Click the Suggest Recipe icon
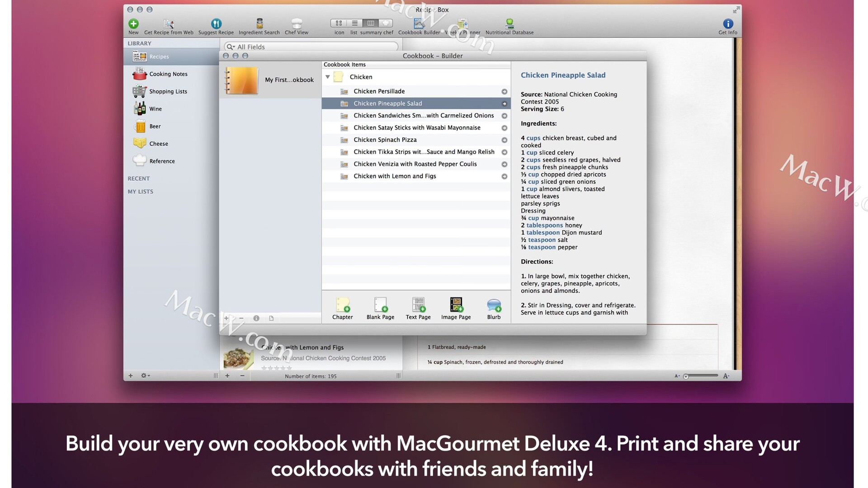 [216, 23]
